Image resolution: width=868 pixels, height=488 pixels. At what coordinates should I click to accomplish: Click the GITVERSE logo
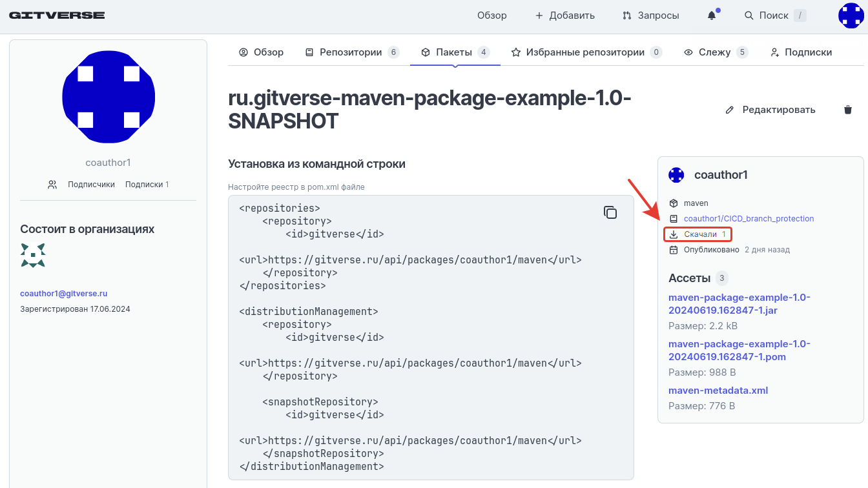[57, 15]
